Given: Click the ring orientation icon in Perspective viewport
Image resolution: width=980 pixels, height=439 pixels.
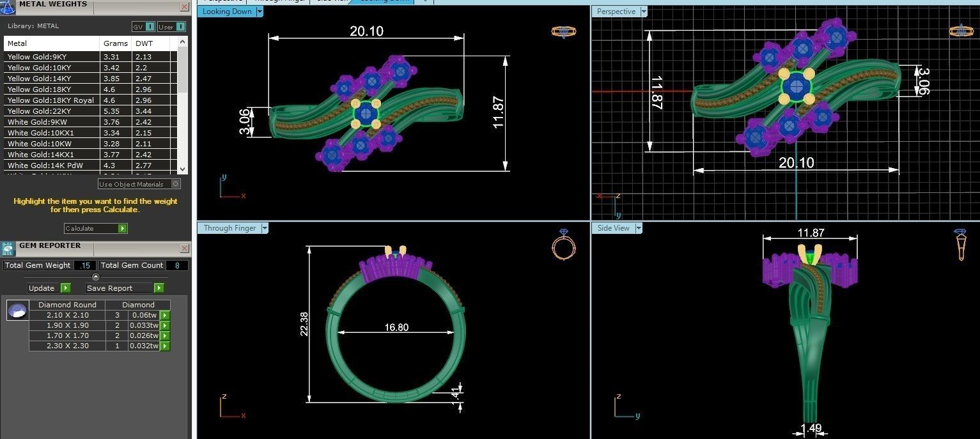Looking at the screenshot, I should [961, 31].
